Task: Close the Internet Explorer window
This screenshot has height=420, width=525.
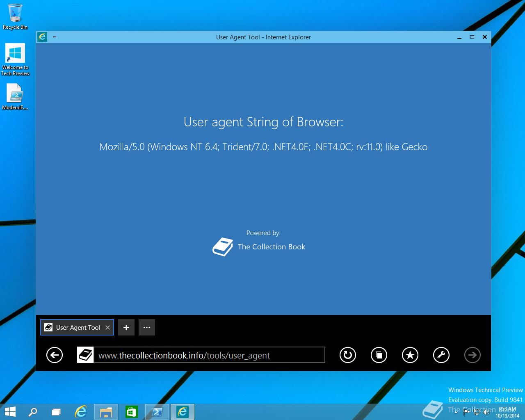Action: point(485,37)
